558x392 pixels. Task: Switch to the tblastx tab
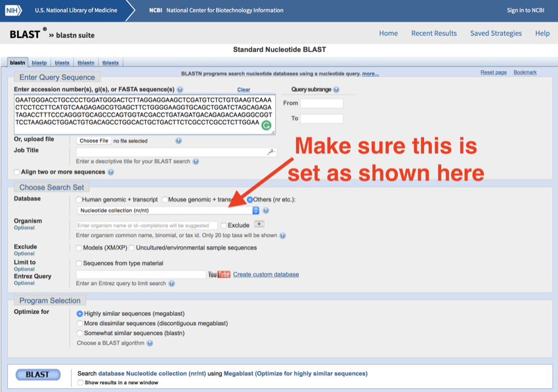110,63
